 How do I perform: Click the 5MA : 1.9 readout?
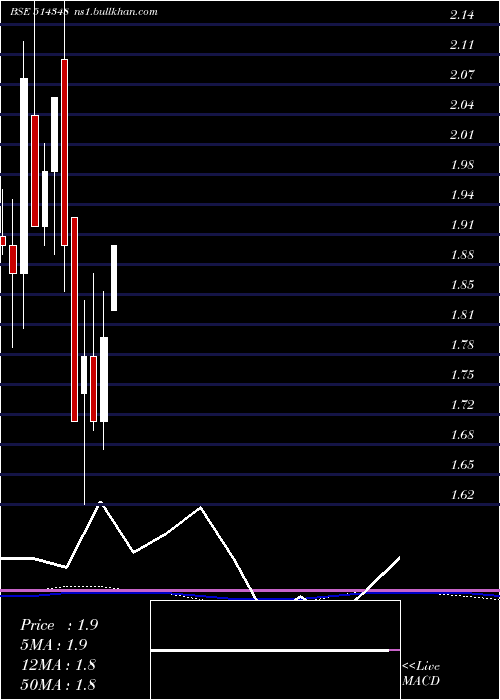[x=54, y=645]
